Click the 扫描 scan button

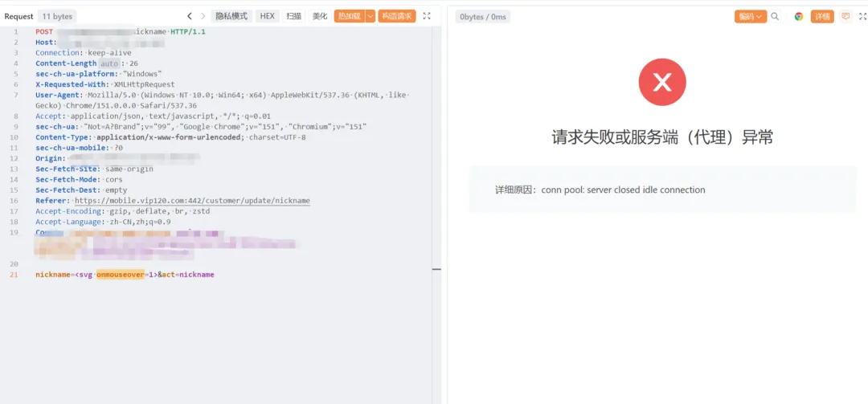(294, 16)
